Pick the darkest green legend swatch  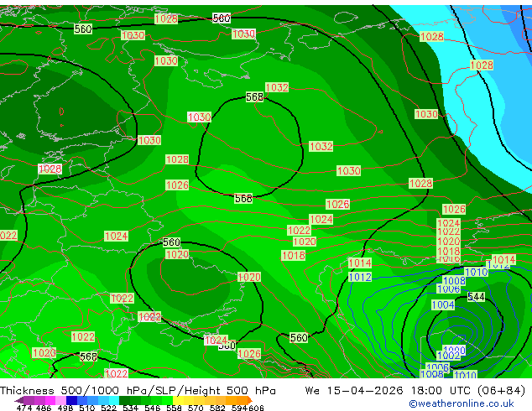click(124, 400)
